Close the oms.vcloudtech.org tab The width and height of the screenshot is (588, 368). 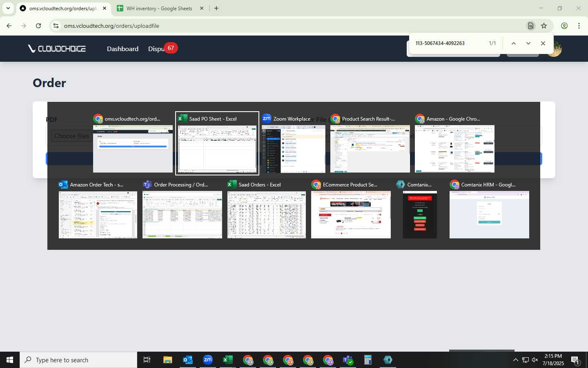(x=105, y=8)
